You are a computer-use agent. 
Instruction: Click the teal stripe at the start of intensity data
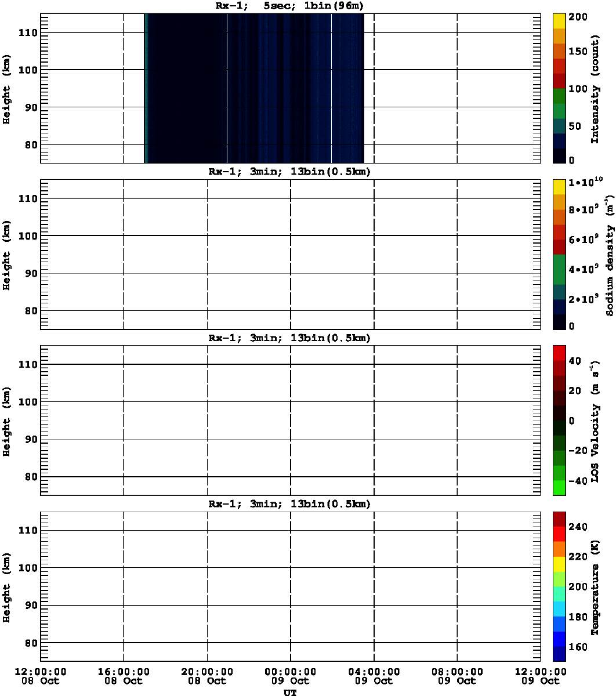click(146, 88)
